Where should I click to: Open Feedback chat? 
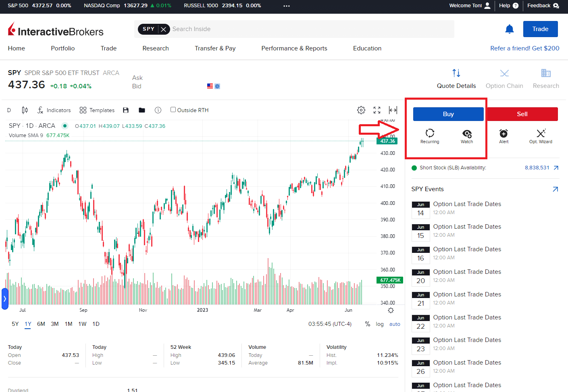click(543, 6)
